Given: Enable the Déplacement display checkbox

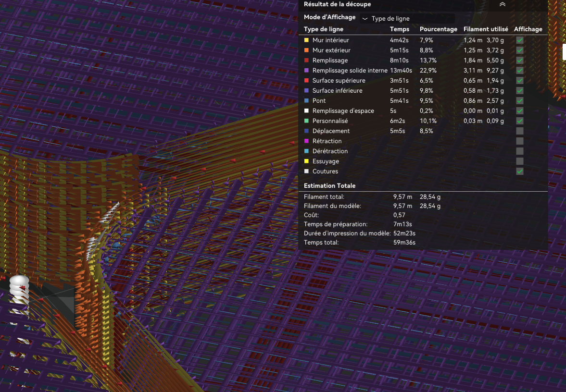Looking at the screenshot, I should pyautogui.click(x=520, y=131).
